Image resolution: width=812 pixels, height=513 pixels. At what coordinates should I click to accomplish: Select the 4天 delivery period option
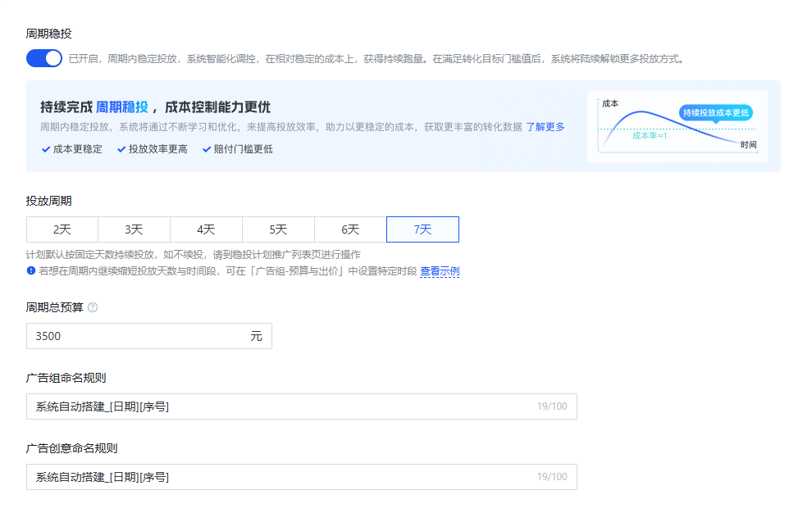point(206,229)
